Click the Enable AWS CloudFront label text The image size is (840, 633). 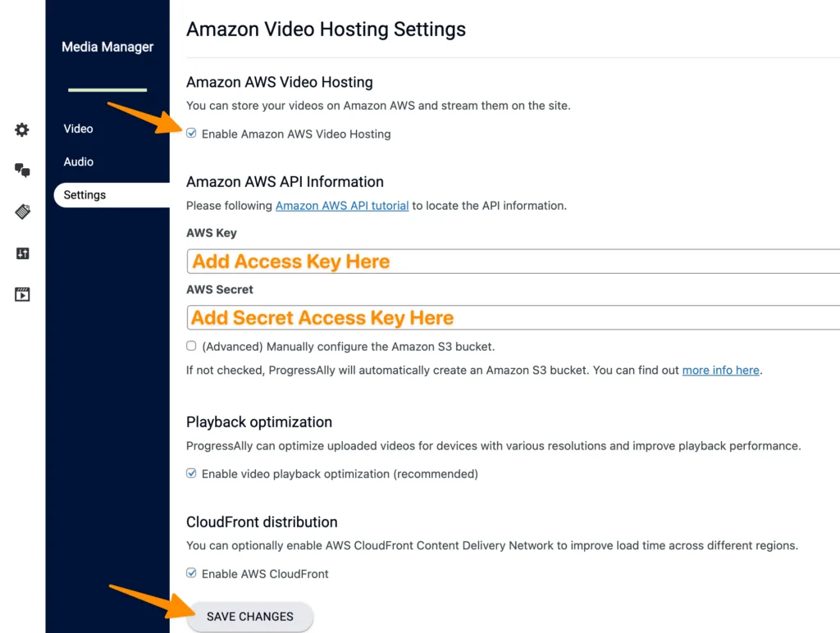(x=265, y=574)
